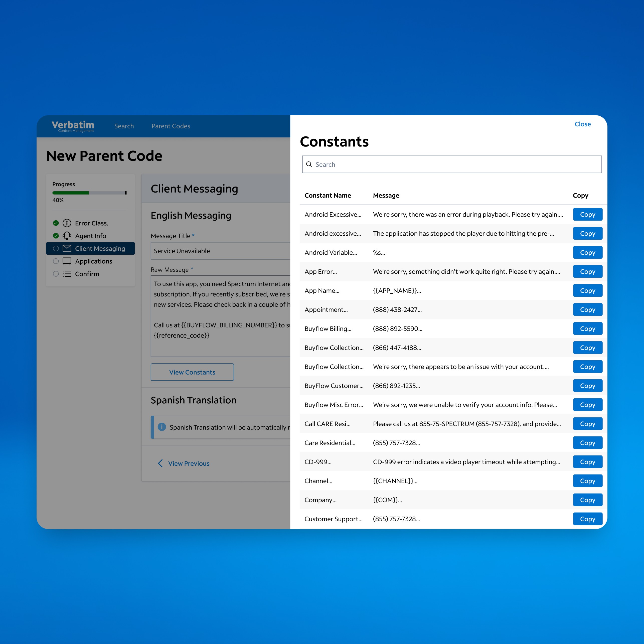
Task: Click the Client Messaging envelope icon
Action: point(67,248)
